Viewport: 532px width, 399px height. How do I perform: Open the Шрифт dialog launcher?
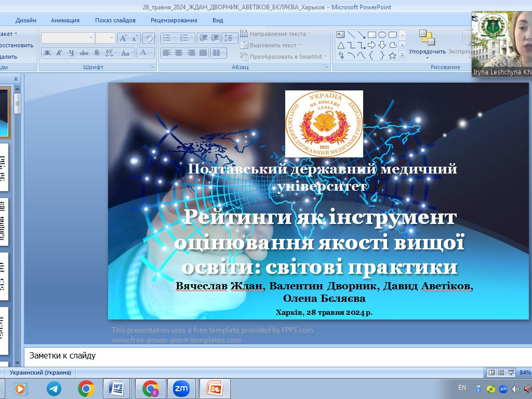(x=152, y=67)
